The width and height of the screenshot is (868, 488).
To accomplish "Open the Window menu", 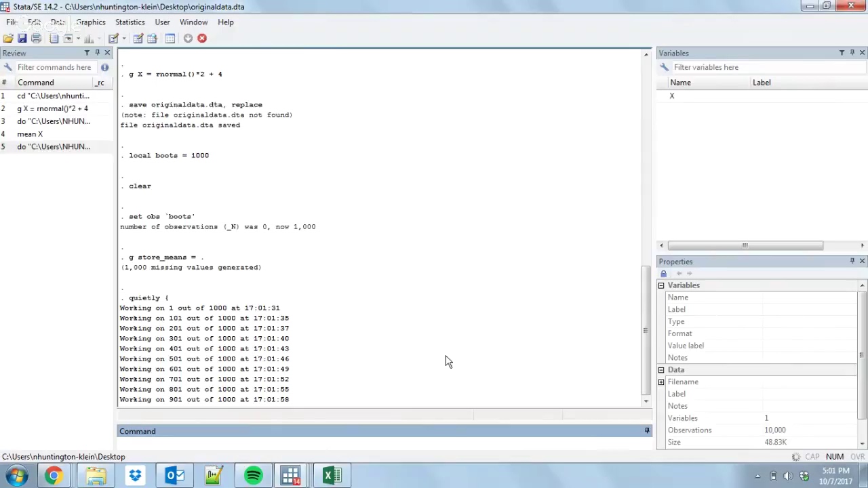I will click(193, 22).
